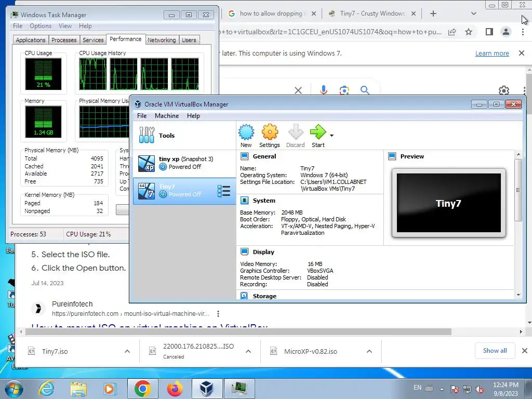The image size is (532, 399).
Task: Expand the Start button dropdown arrow
Action: coord(332,136)
